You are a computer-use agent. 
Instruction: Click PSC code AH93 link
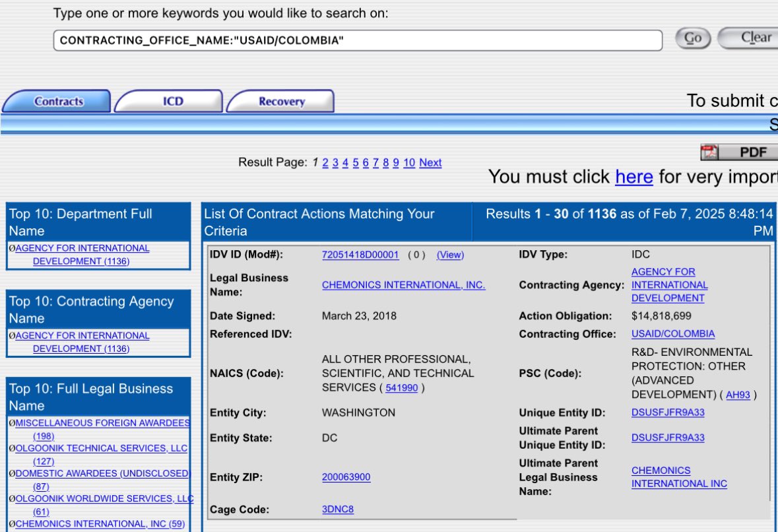[x=738, y=395]
